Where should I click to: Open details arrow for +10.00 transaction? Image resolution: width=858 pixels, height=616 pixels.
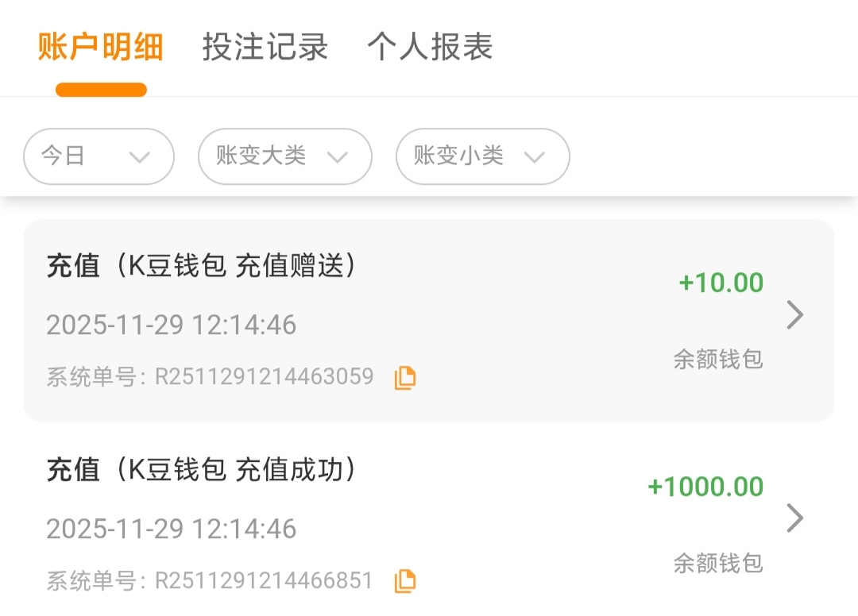point(794,316)
